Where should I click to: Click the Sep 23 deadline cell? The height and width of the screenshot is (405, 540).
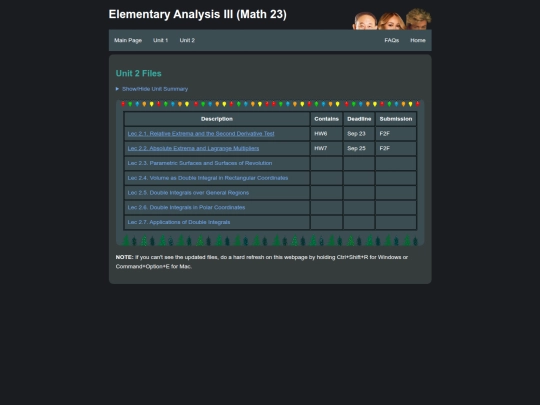click(x=359, y=134)
